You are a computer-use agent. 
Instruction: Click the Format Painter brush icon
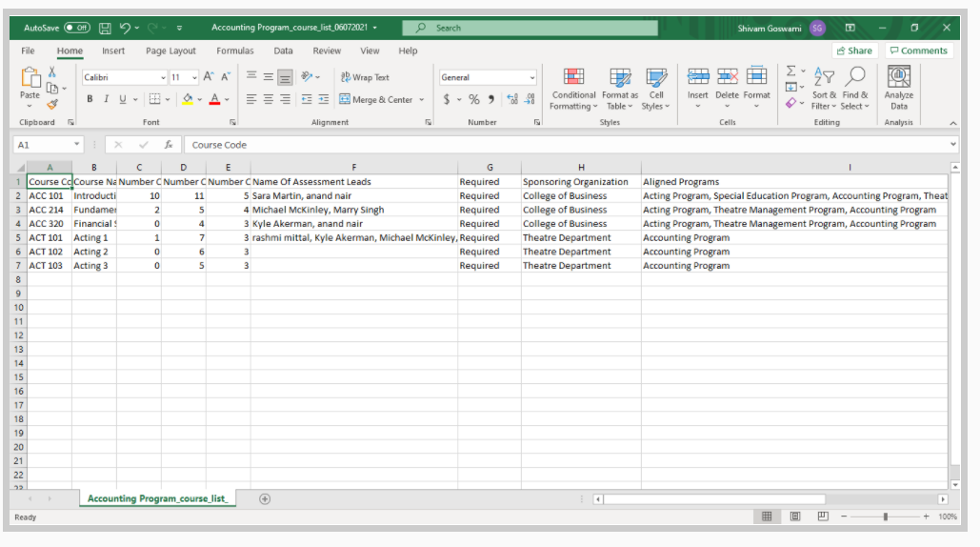(52, 104)
